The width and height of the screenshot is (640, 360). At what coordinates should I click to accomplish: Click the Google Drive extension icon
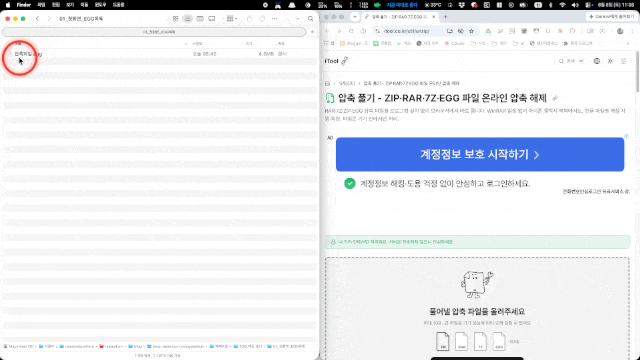[x=488, y=31]
